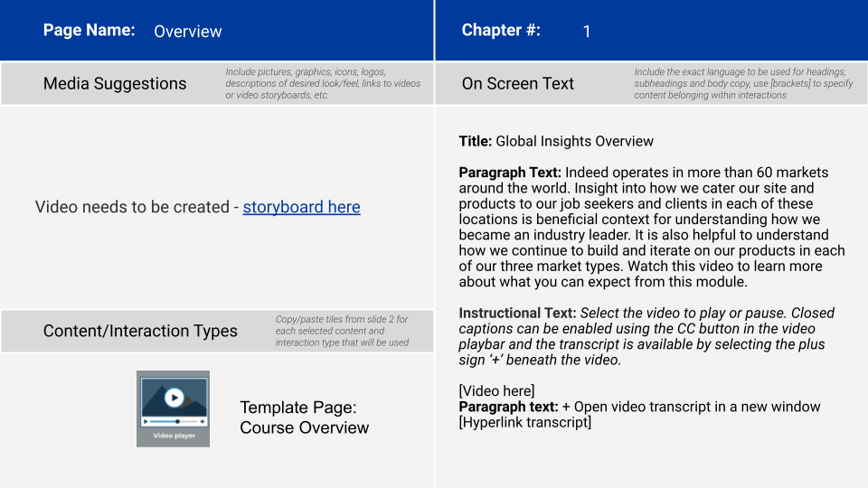Image resolution: width=868 pixels, height=488 pixels.
Task: Click the chapter number '1' value
Action: pyautogui.click(x=586, y=32)
